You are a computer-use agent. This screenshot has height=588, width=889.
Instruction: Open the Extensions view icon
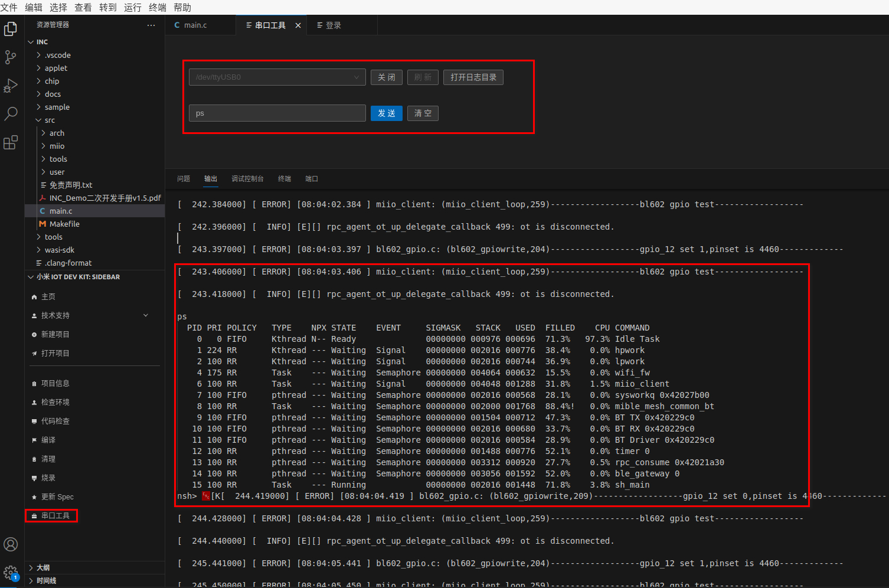coord(11,142)
